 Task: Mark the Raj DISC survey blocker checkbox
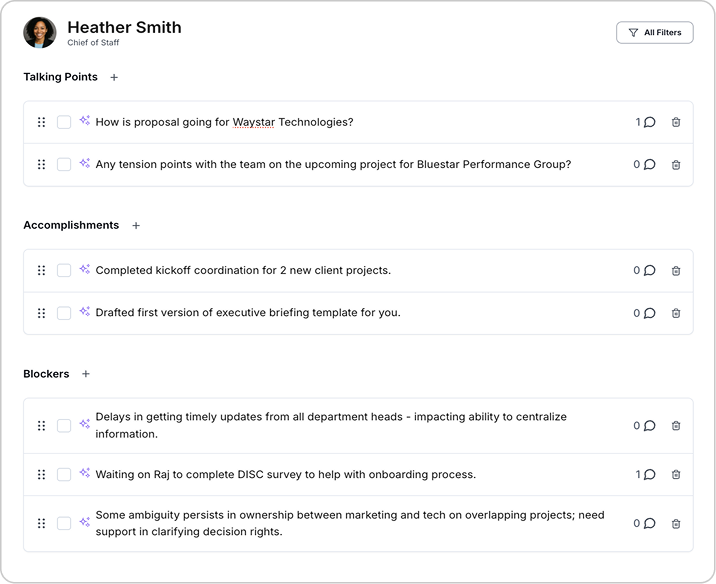coord(64,475)
